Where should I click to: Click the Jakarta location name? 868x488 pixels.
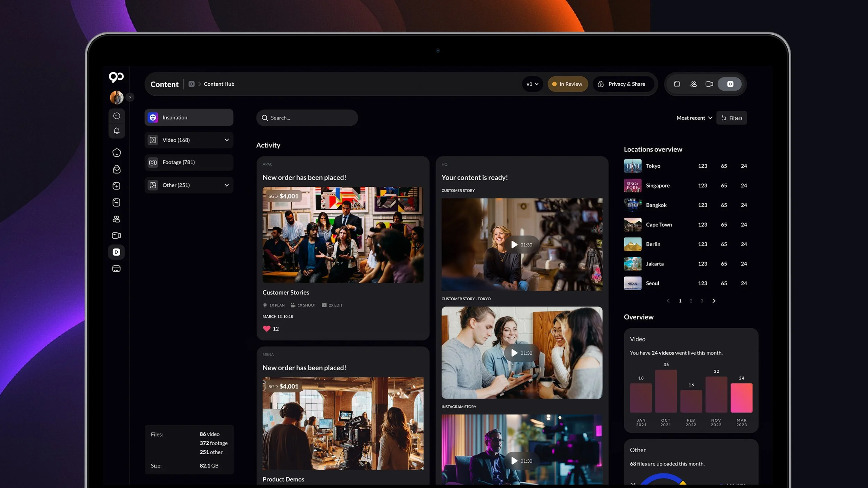point(654,264)
